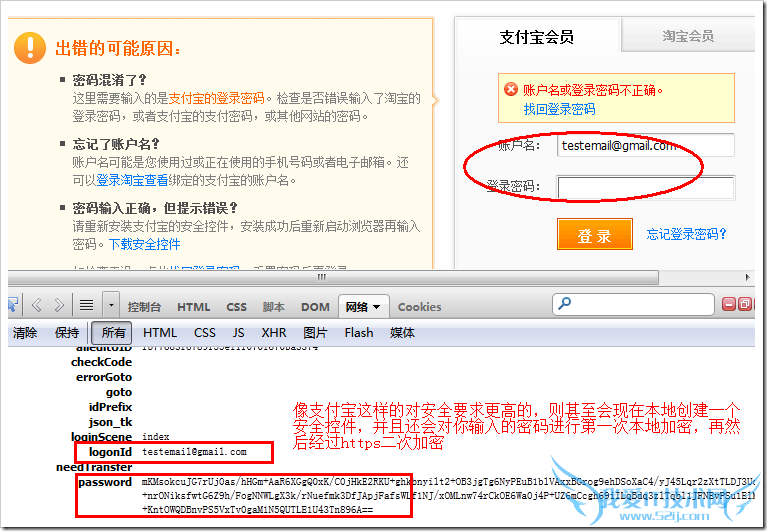This screenshot has height=531, width=767.
Task: Select the logonId parameter name
Action: pos(110,452)
